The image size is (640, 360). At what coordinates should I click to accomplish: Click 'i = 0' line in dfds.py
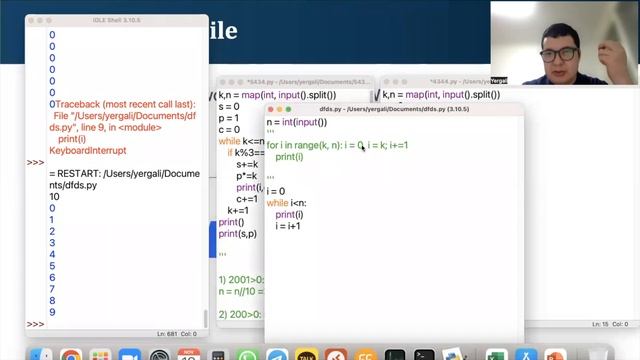(x=276, y=191)
